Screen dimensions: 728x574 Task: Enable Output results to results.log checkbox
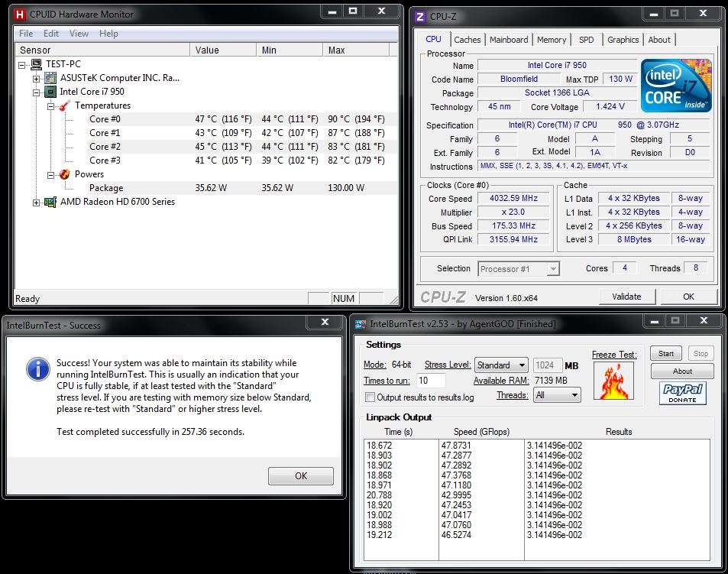tap(370, 397)
